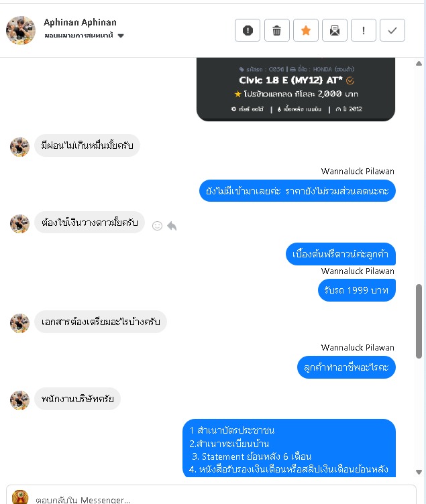The height and width of the screenshot is (504, 426).
Task: Click the chat scrollbar thumb
Action: pos(419,321)
